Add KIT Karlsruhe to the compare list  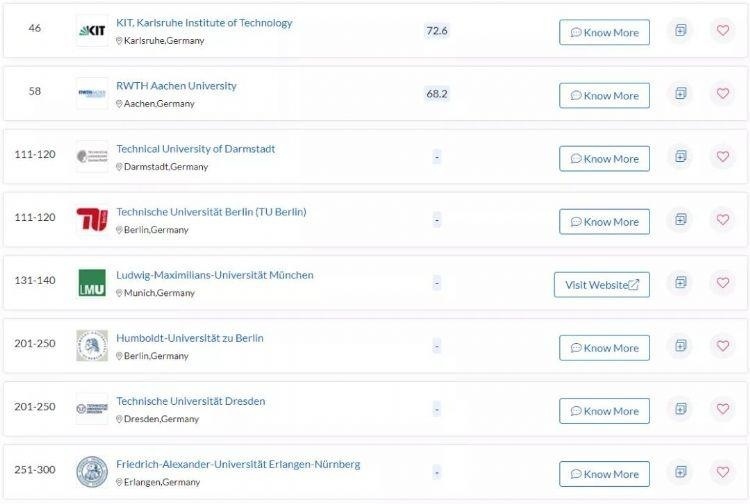(680, 31)
